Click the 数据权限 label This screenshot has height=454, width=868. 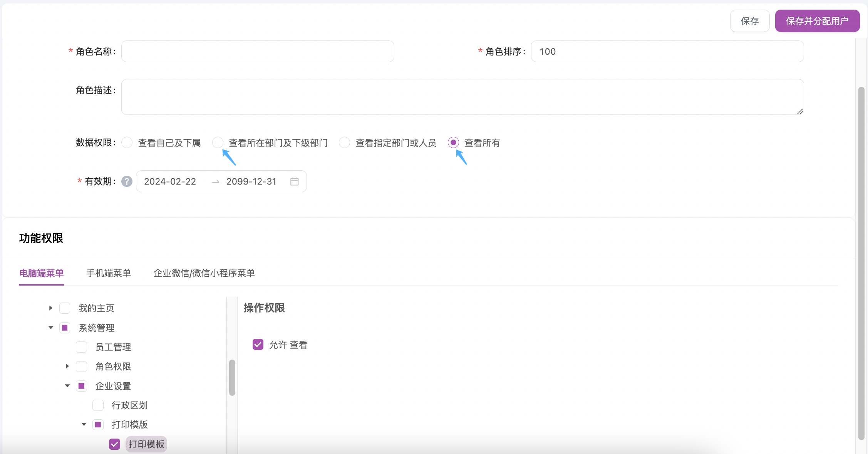click(96, 143)
